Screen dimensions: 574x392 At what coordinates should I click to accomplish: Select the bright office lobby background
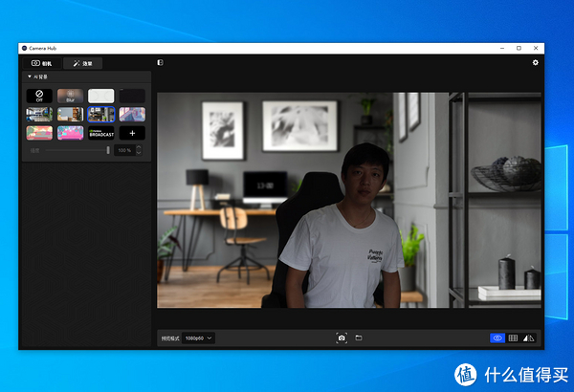[39, 114]
